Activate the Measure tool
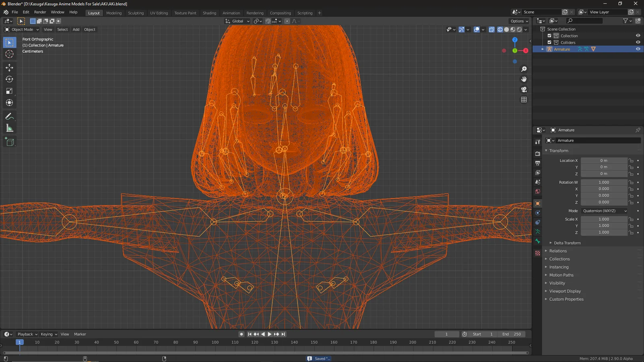Image resolution: width=644 pixels, height=362 pixels. [x=9, y=128]
